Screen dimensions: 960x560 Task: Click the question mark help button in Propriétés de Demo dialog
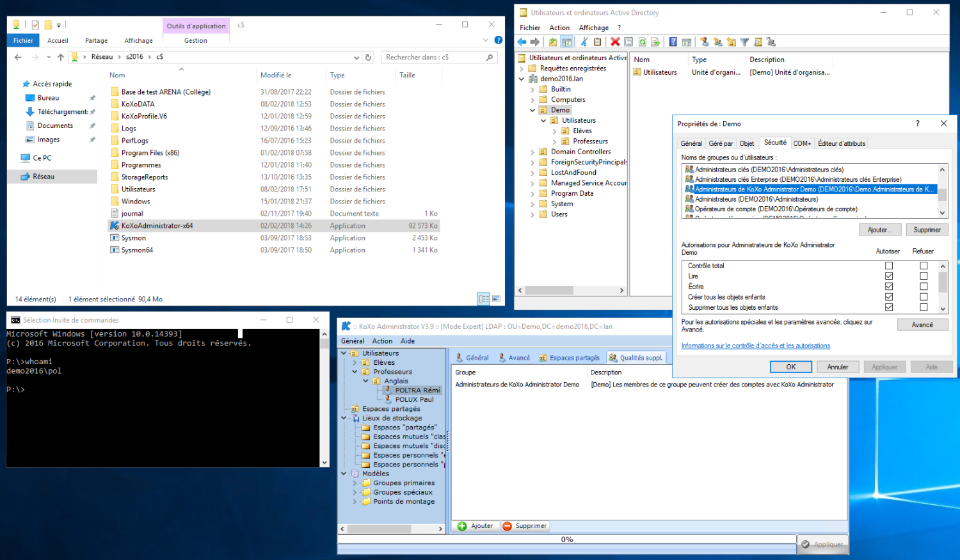918,124
